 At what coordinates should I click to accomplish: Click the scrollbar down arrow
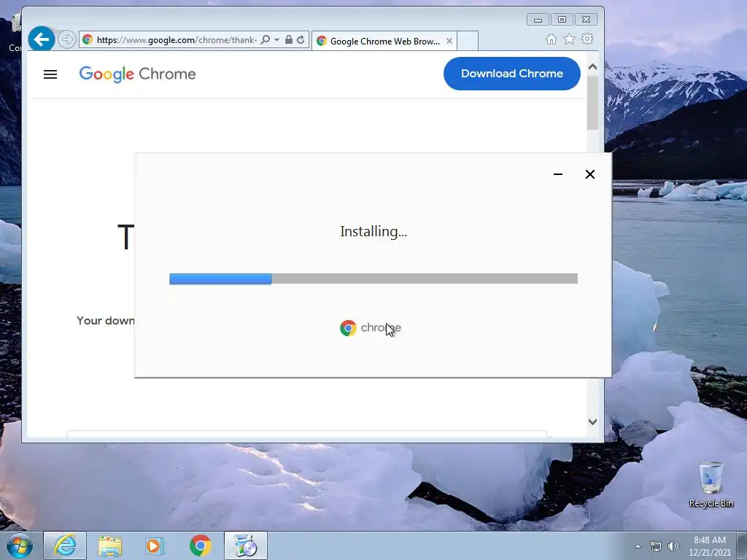point(592,421)
